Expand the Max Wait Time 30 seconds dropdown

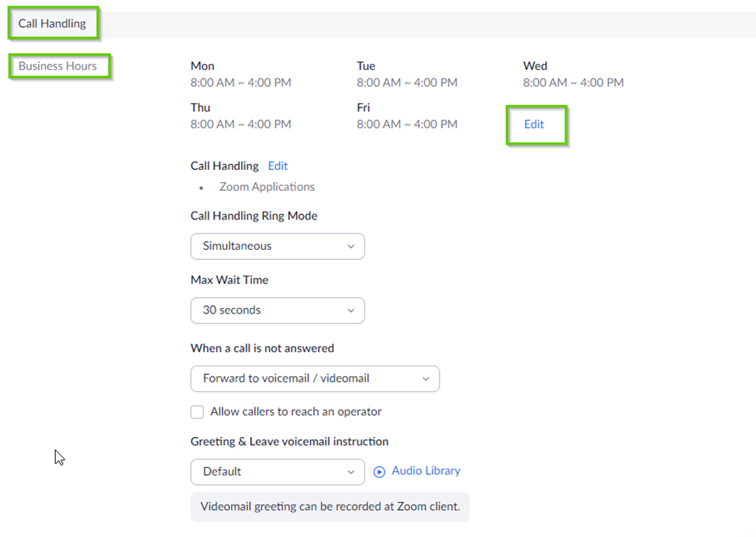click(278, 310)
